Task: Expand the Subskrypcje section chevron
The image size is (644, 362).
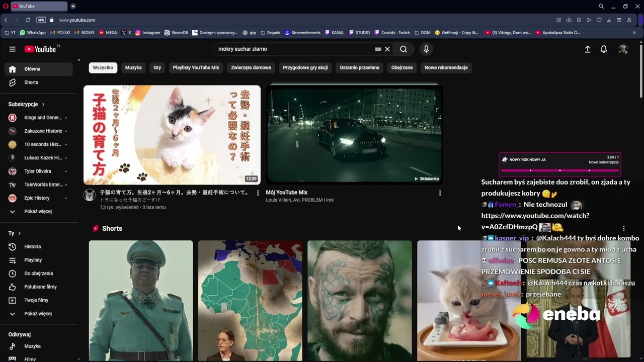Action: [43, 105]
